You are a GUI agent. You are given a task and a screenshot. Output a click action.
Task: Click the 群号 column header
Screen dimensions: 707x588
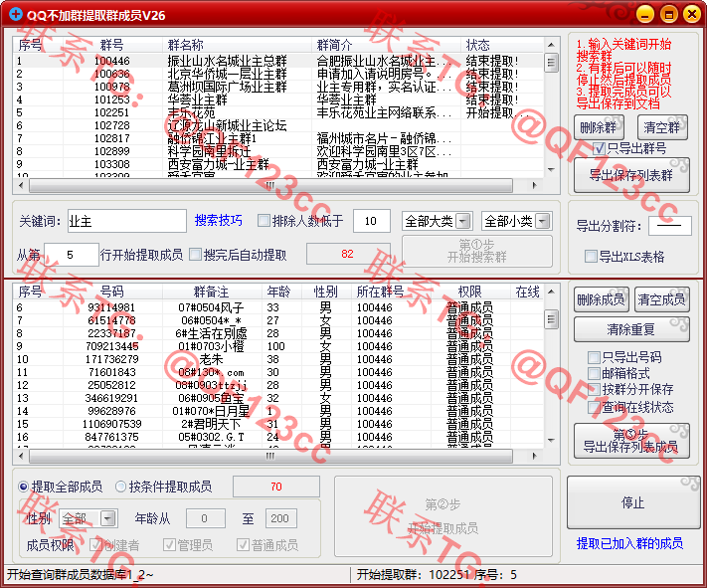click(x=112, y=45)
